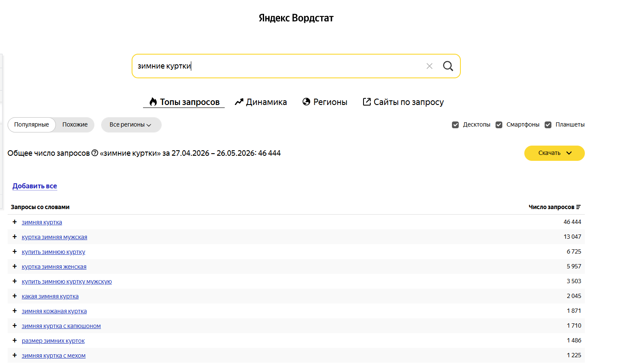Open the 'купить зимнюю куртку мужскую' link
The image size is (617, 364).
(x=67, y=281)
